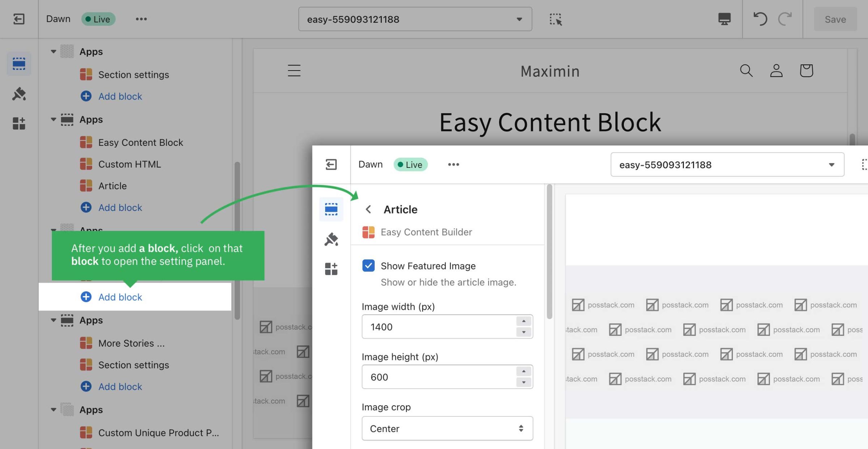
Task: Select the Custom HTML block
Action: click(x=129, y=164)
